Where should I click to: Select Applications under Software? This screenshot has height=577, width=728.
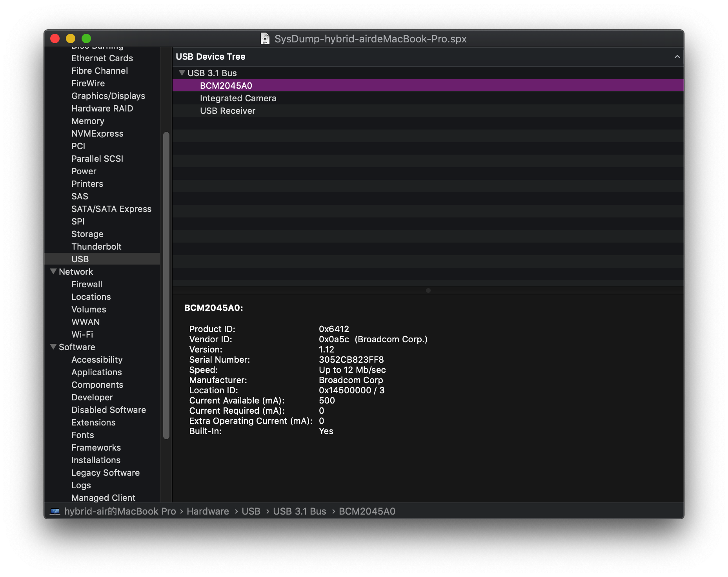click(96, 372)
